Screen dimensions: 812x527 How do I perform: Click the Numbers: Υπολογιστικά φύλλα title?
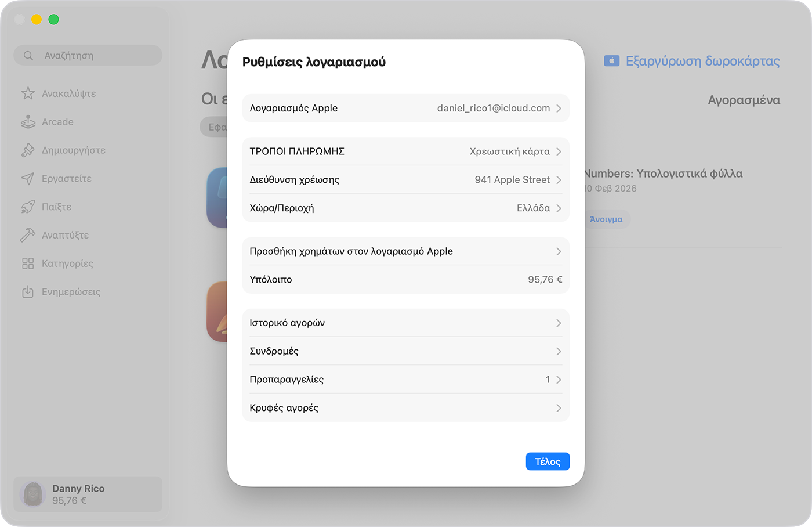(664, 174)
